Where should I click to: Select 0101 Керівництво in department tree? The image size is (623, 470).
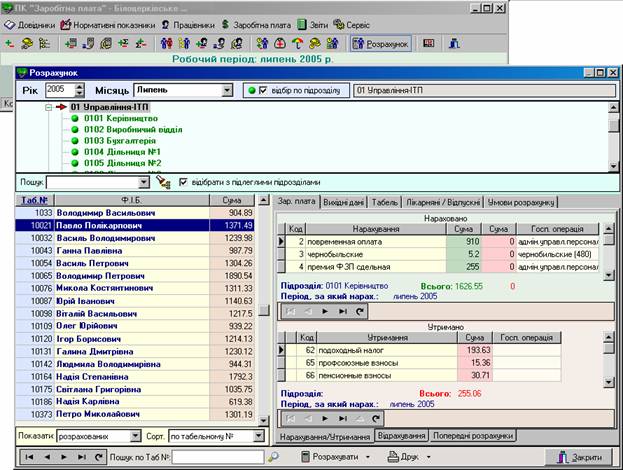(121, 118)
